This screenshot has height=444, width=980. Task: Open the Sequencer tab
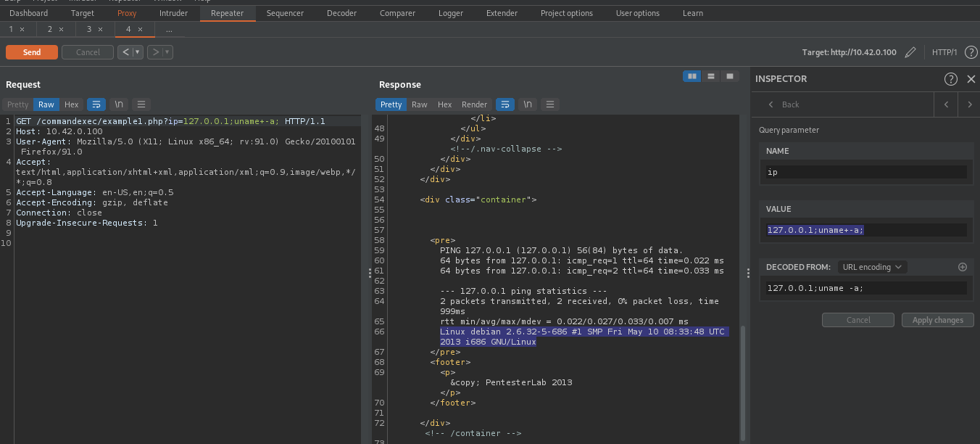[x=285, y=13]
